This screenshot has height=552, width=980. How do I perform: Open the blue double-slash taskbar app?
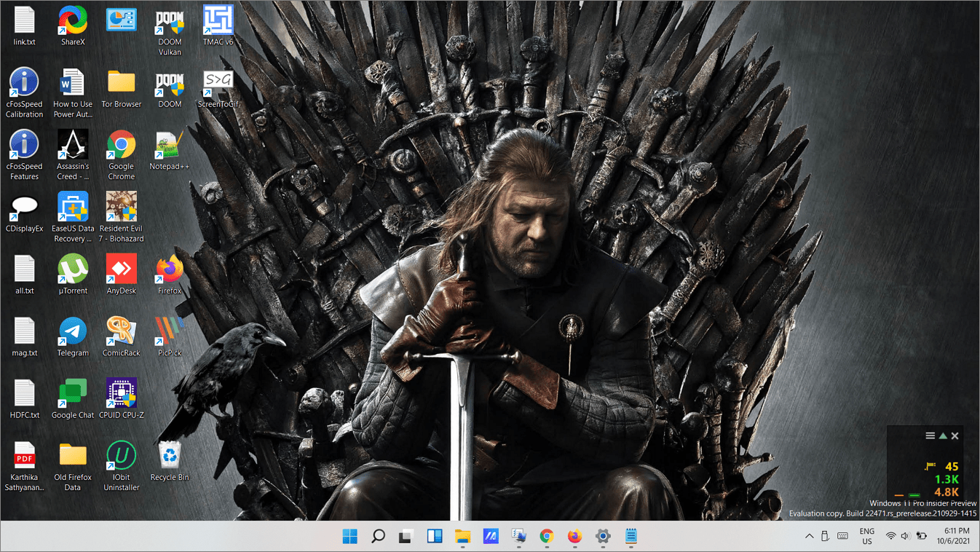491,537
